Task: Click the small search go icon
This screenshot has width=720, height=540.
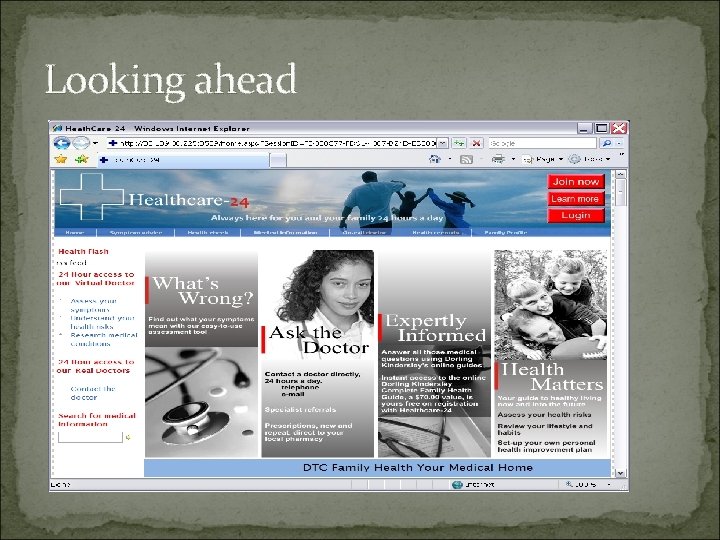Action: [x=128, y=437]
